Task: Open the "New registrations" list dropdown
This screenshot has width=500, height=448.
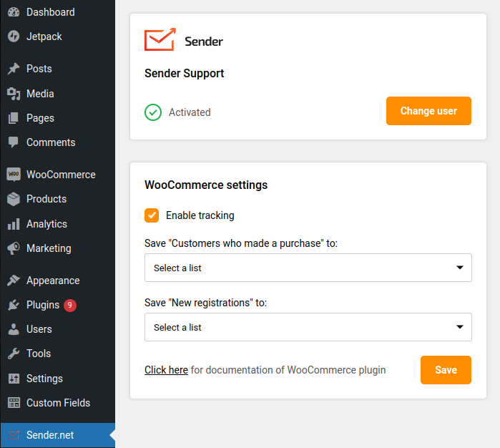Action: (308, 327)
